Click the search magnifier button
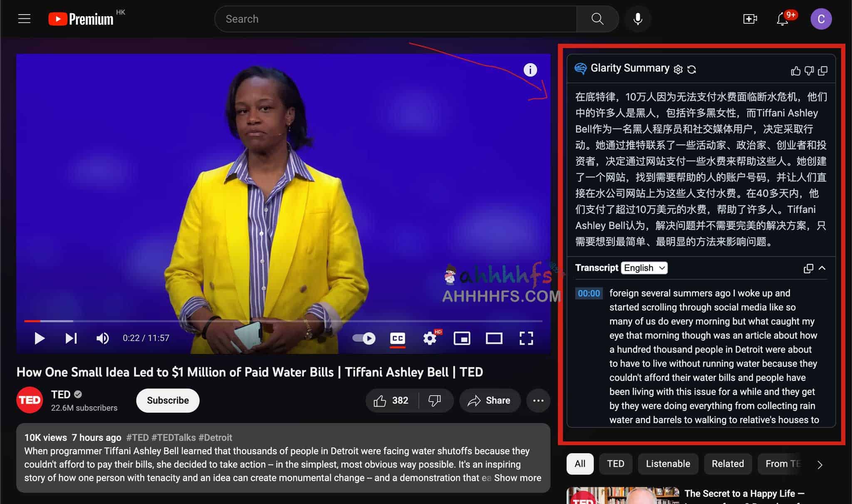This screenshot has width=852, height=504. [597, 19]
